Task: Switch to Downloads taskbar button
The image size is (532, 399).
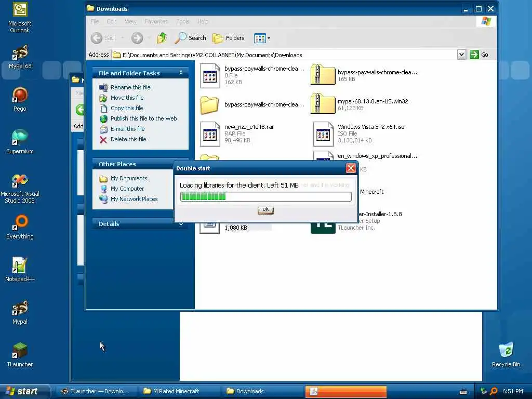Action: tap(262, 391)
